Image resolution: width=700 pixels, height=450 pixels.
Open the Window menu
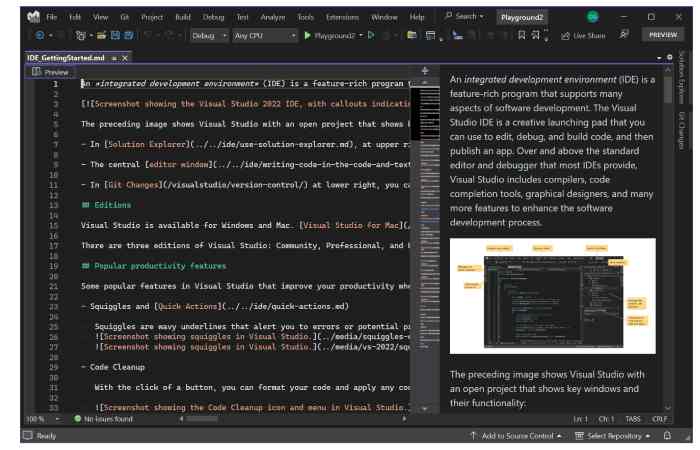(x=384, y=17)
